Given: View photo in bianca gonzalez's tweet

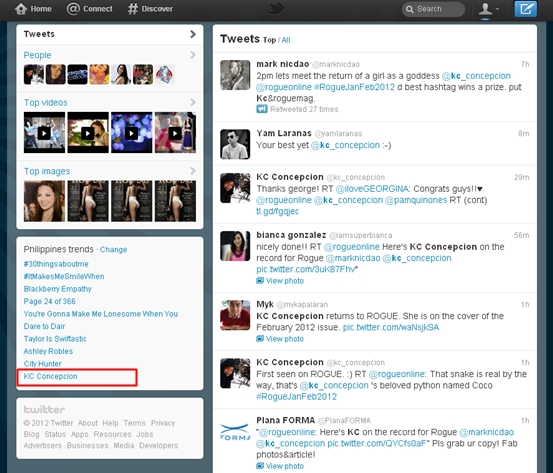Looking at the screenshot, I should click(280, 281).
